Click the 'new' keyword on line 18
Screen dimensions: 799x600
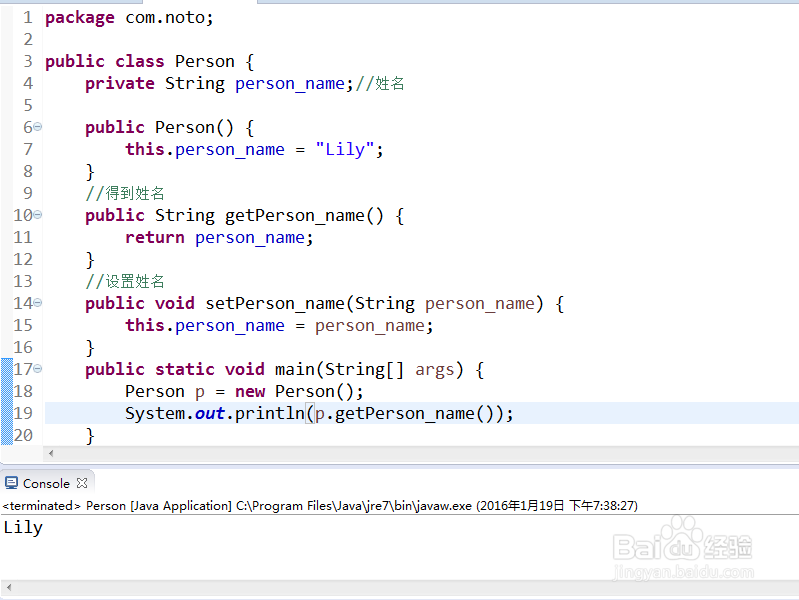pos(250,392)
